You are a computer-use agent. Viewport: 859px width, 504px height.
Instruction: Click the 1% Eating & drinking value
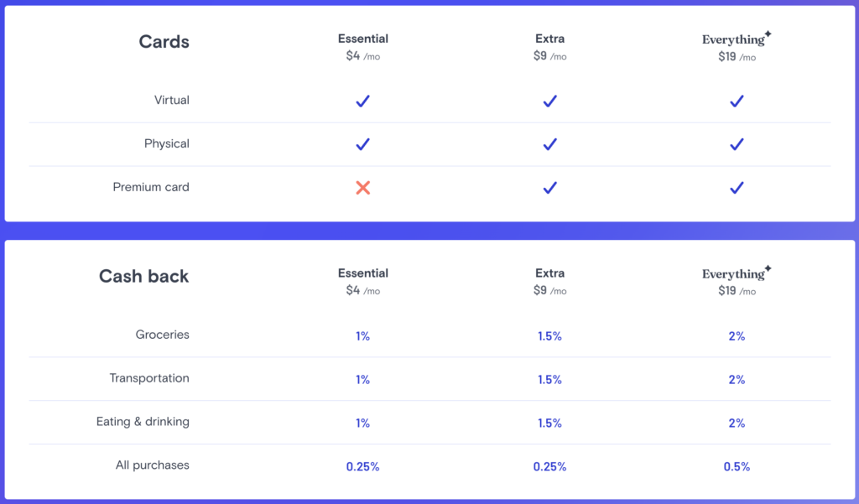(362, 423)
